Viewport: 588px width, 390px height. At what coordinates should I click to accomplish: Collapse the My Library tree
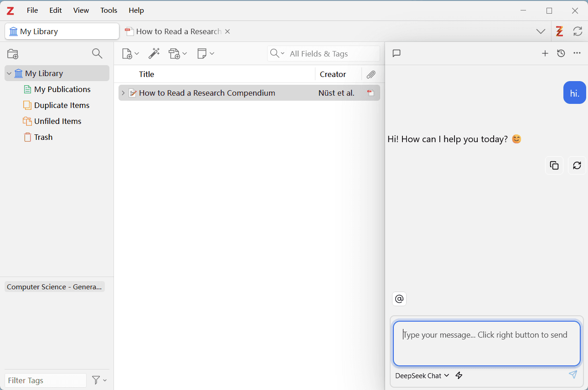click(9, 73)
